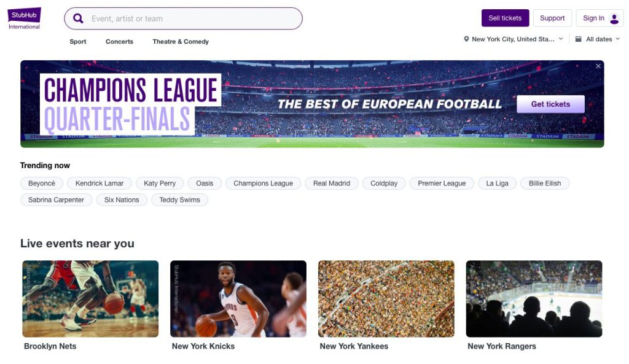The image size is (629, 364).
Task: Select the Champions League trending tag
Action: (263, 183)
